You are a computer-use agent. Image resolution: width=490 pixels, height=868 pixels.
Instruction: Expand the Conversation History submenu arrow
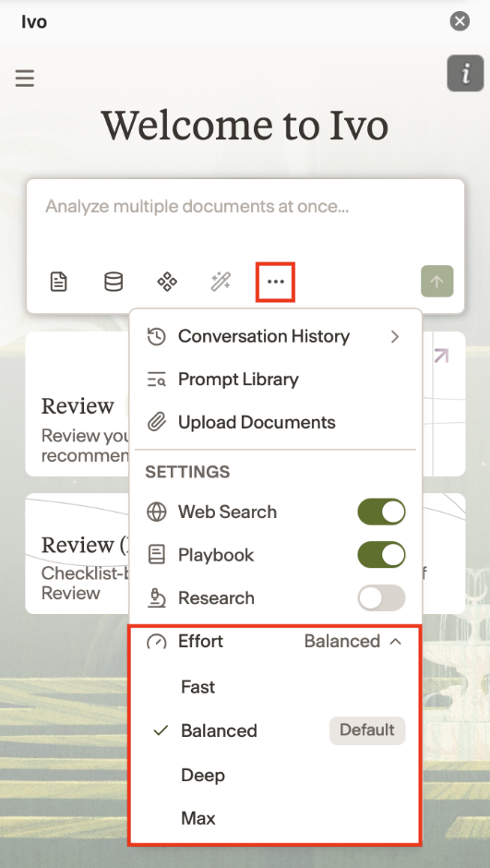point(394,336)
